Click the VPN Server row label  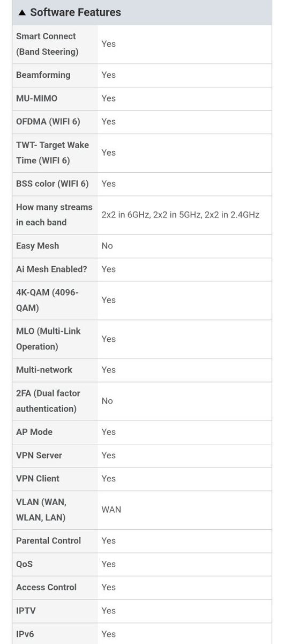pos(39,456)
